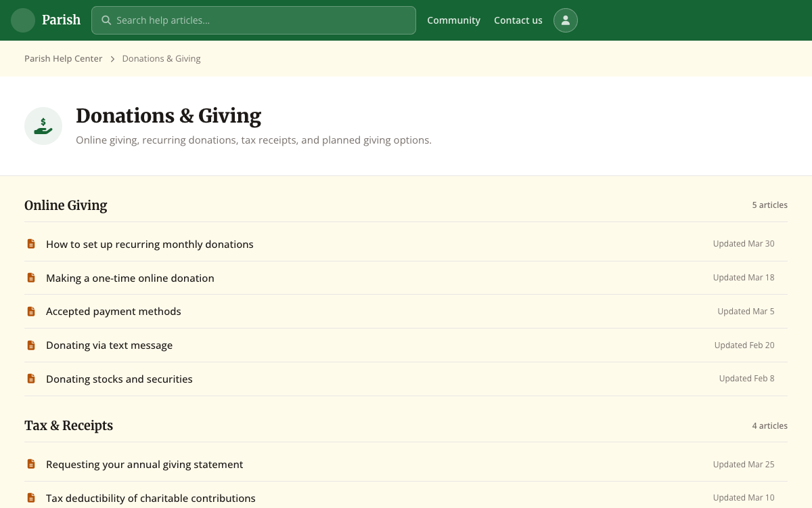The width and height of the screenshot is (812, 508).
Task: Click the Donations & Giving hand-dollar icon
Action: coord(43,126)
